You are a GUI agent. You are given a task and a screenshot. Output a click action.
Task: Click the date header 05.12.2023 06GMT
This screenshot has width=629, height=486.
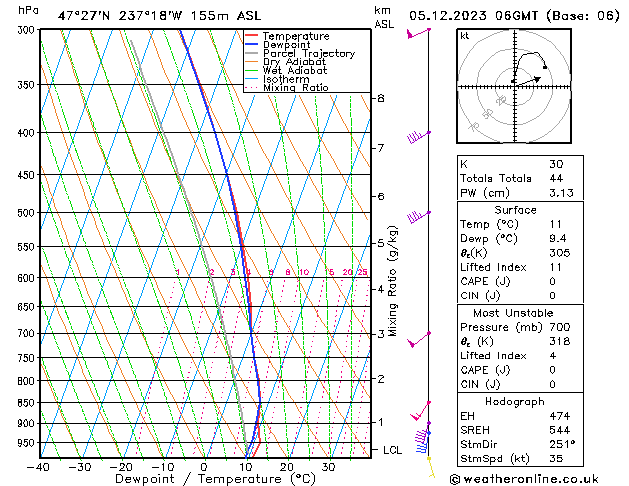coord(474,16)
